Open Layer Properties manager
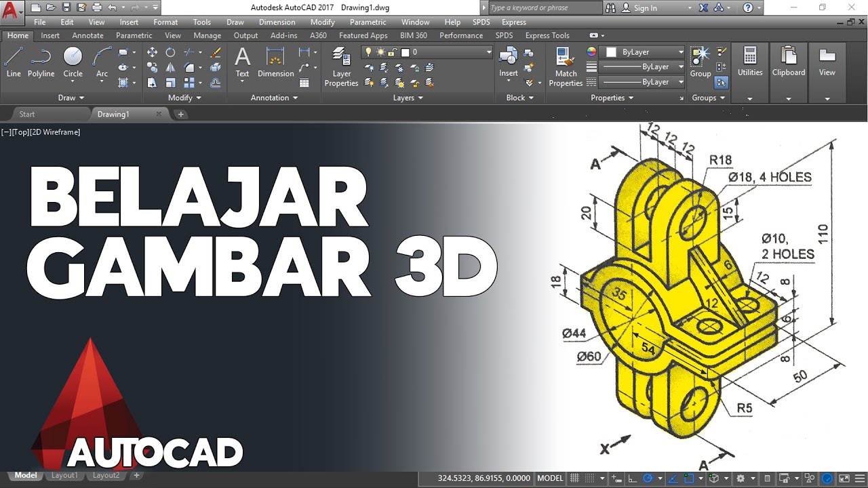868x488 pixels. (x=341, y=66)
